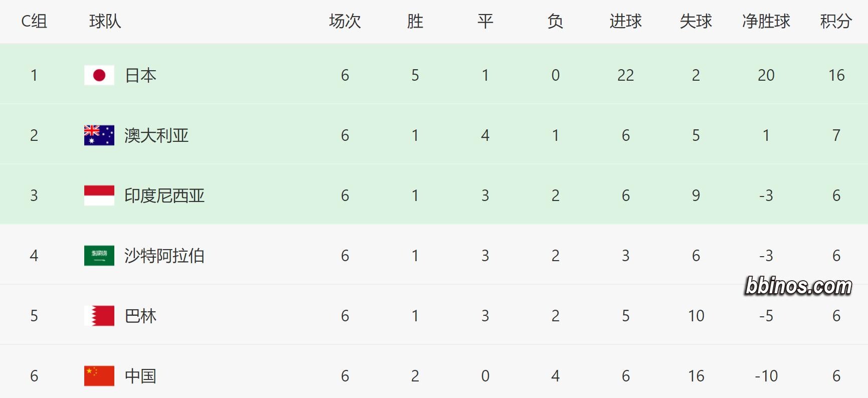868x398 pixels.
Task: Click the 净胜球 column header
Action: coord(766,21)
